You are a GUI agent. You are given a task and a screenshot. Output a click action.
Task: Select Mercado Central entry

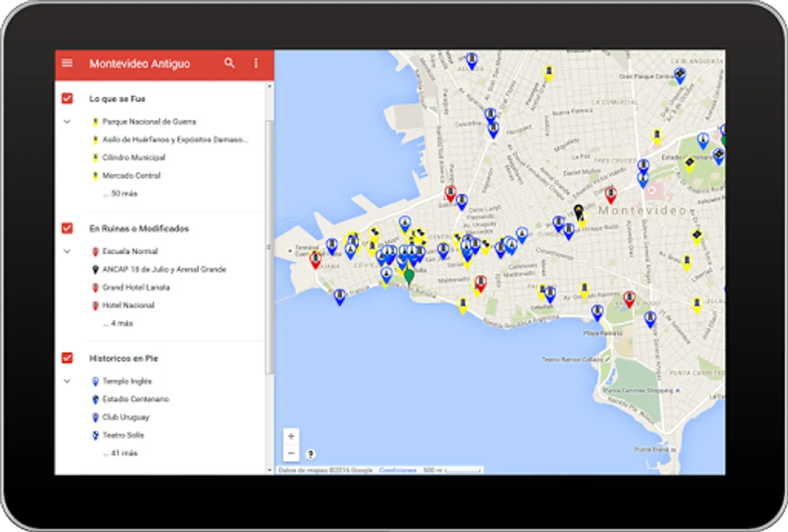click(x=131, y=176)
